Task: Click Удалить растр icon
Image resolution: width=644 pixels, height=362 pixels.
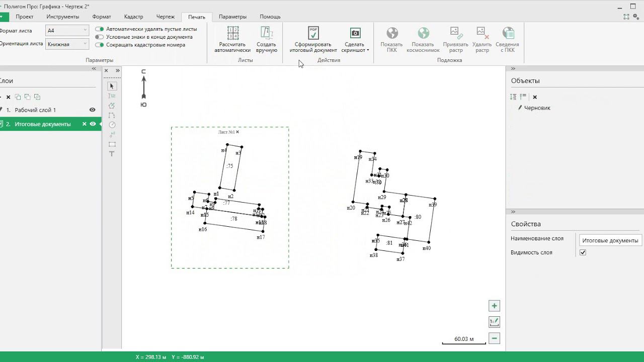Action: coord(482,33)
